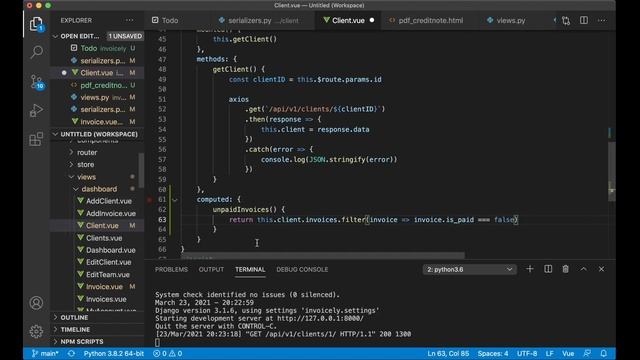Open the Extensions view
The height and width of the screenshot is (360, 640).
pos(36,139)
